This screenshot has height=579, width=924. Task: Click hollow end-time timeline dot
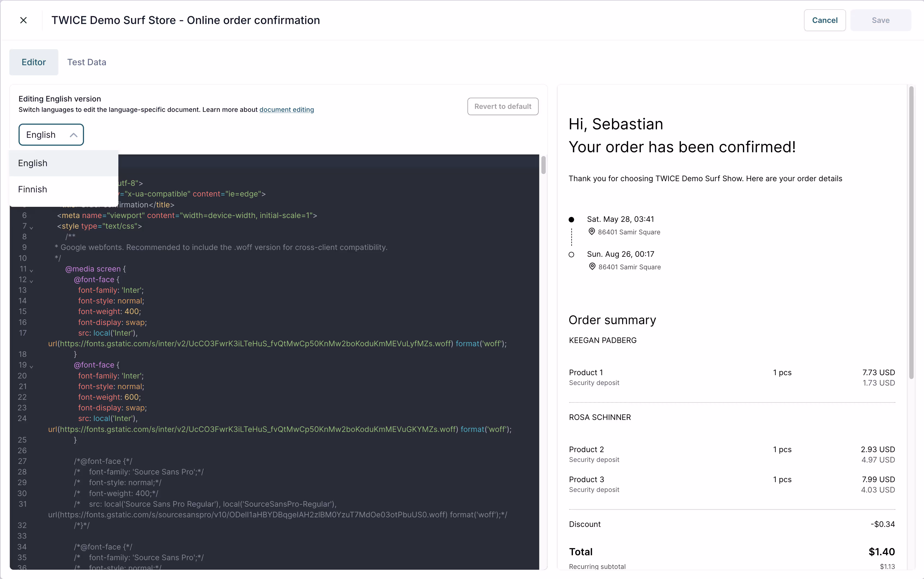pos(571,255)
